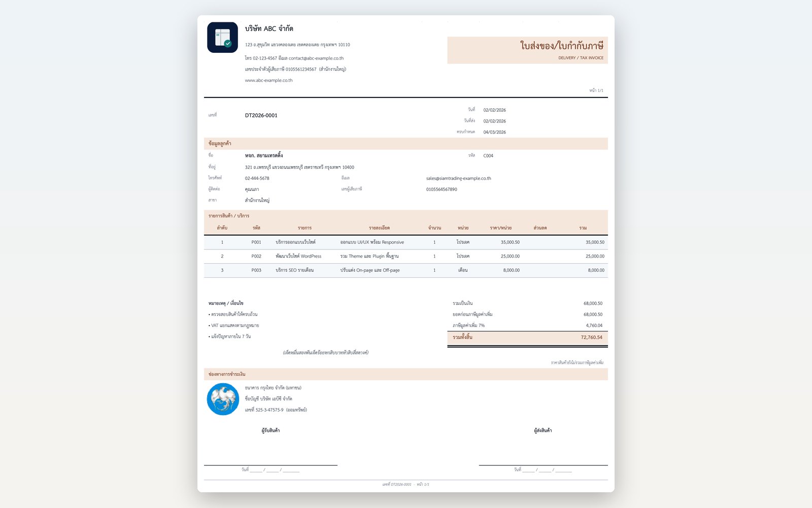Click the ส่วนลด discount column header
The height and width of the screenshot is (508, 812).
540,228
